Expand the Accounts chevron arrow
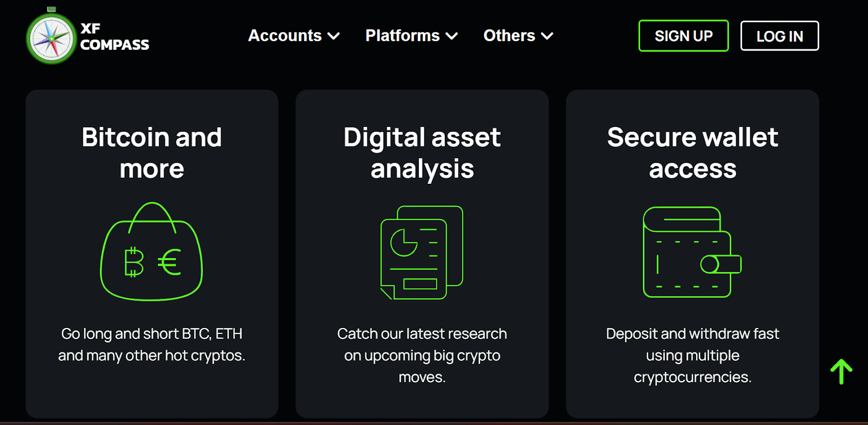 coord(334,36)
